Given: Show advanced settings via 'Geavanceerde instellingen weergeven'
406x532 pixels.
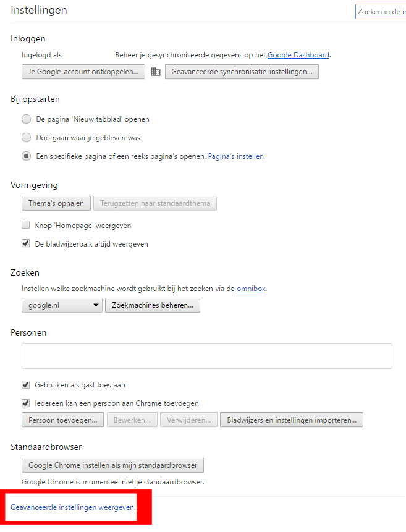Looking at the screenshot, I should click(72, 507).
